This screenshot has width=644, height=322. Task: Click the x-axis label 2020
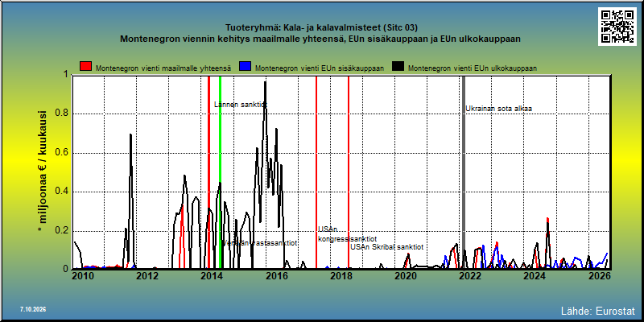[x=406, y=276]
